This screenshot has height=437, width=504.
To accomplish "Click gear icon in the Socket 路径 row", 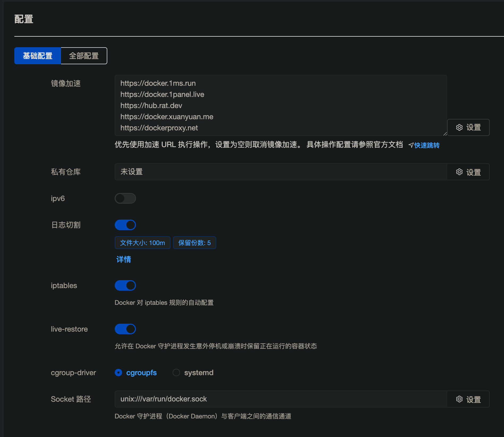I will coord(459,399).
